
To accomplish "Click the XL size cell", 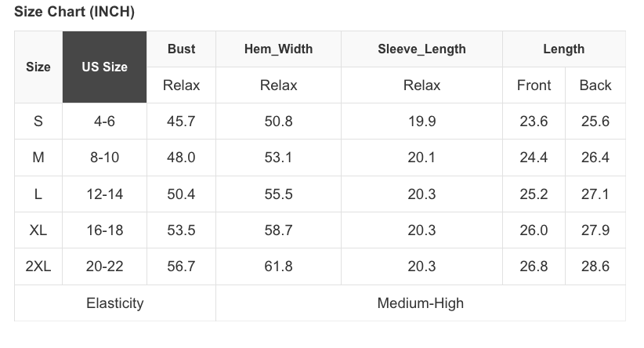I will coord(38,230).
